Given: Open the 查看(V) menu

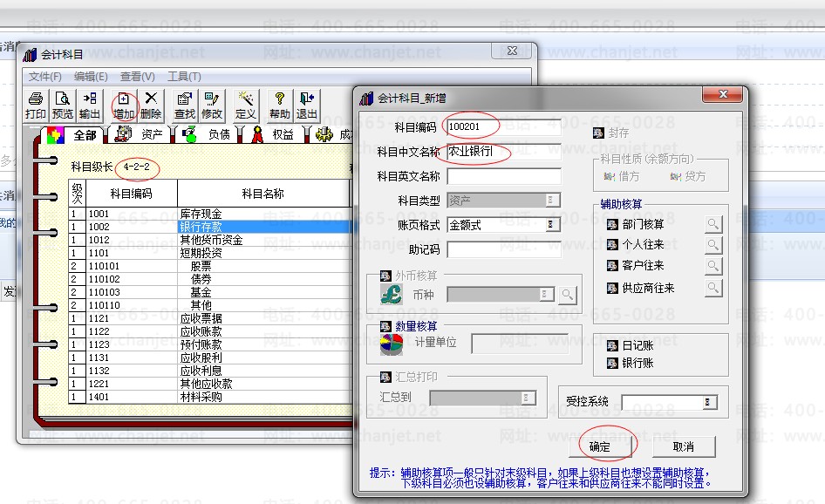Looking at the screenshot, I should point(137,77).
